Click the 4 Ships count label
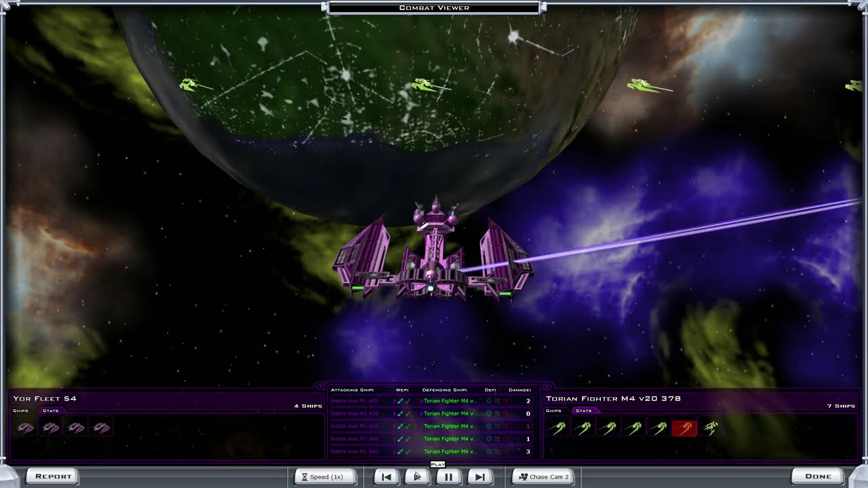The width and height of the screenshot is (868, 488). coord(307,406)
